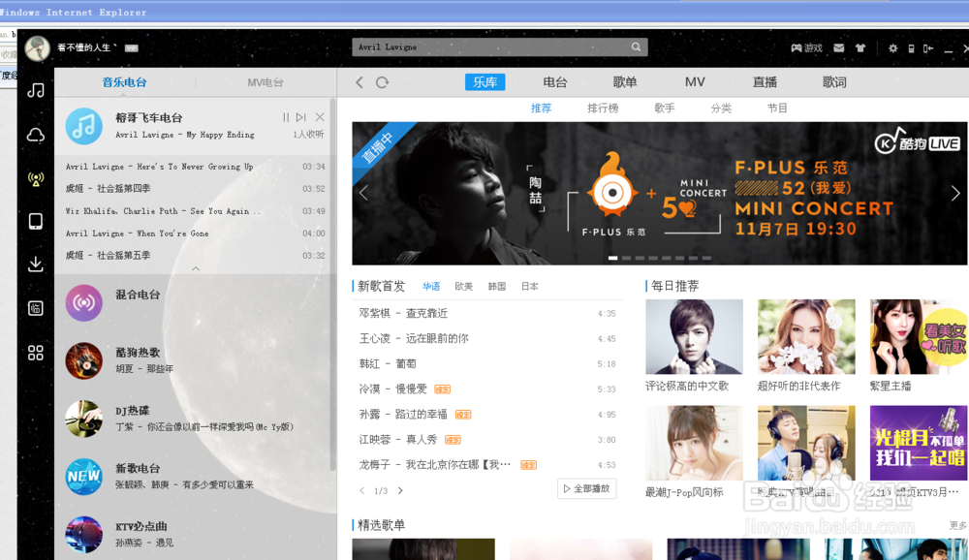Open the skin shirt icon
The height and width of the screenshot is (560, 969).
[860, 47]
